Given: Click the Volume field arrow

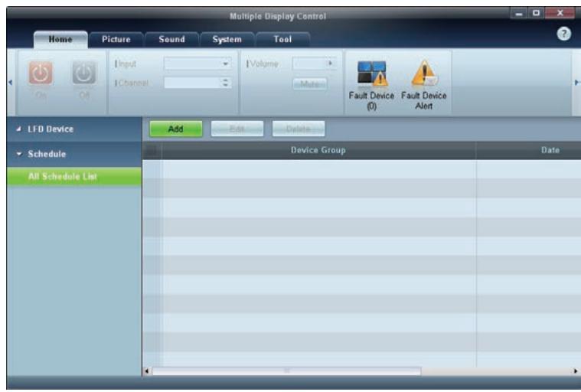Looking at the screenshot, I should (330, 64).
